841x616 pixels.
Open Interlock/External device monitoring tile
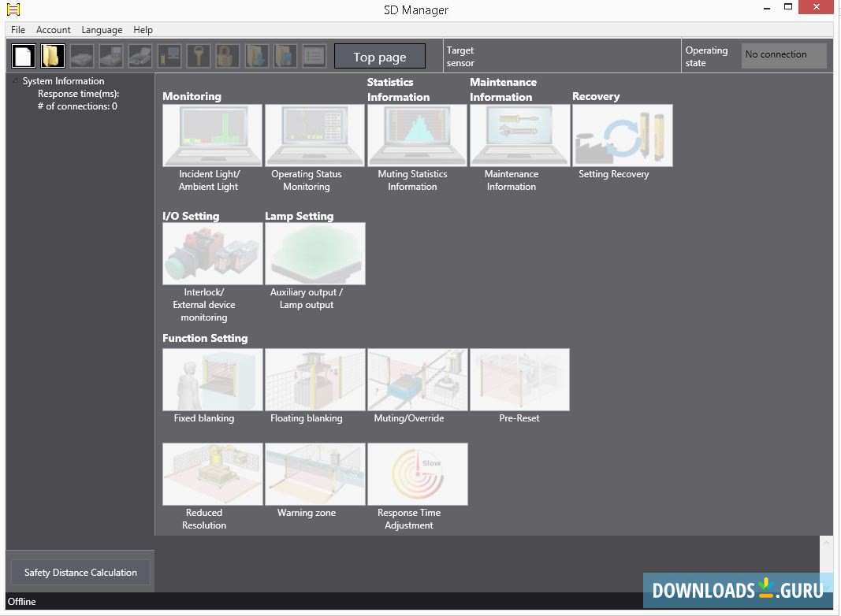(x=212, y=254)
